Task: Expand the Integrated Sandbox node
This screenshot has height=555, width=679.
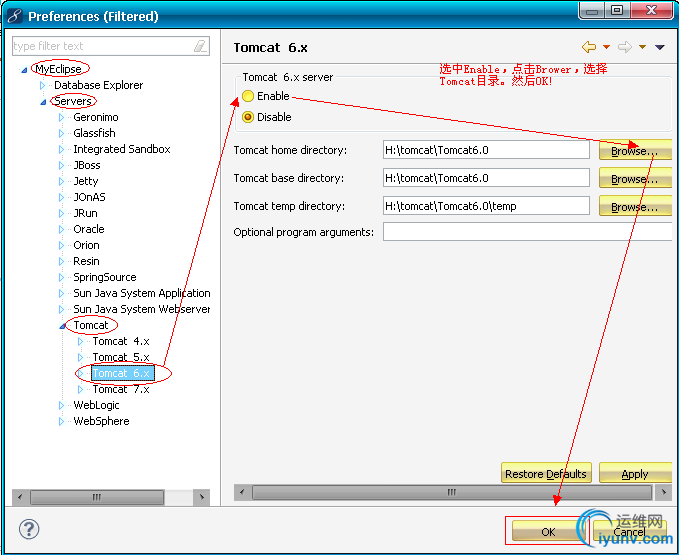Action: [x=61, y=149]
